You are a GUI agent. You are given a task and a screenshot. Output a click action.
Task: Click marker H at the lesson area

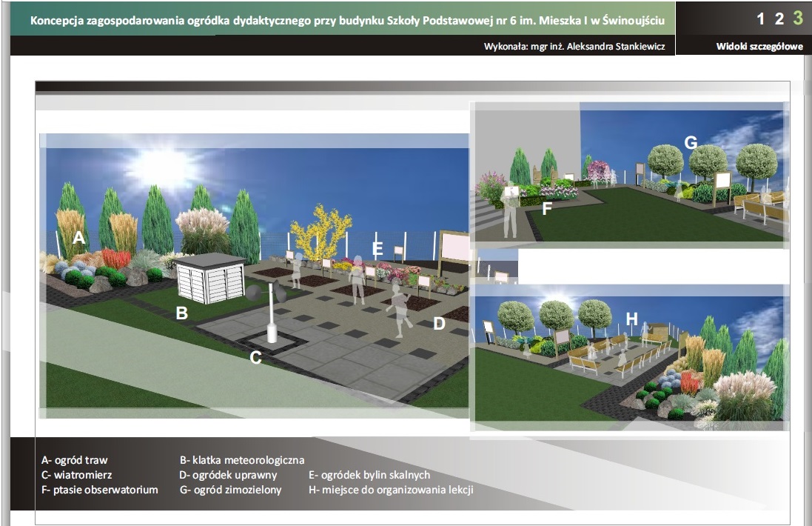click(631, 319)
